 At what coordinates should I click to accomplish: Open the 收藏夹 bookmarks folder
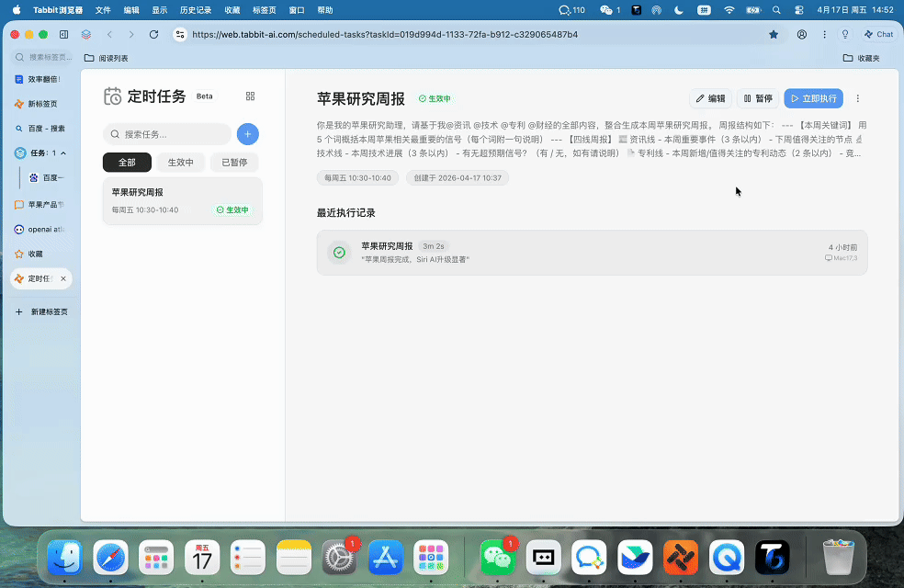pos(862,58)
